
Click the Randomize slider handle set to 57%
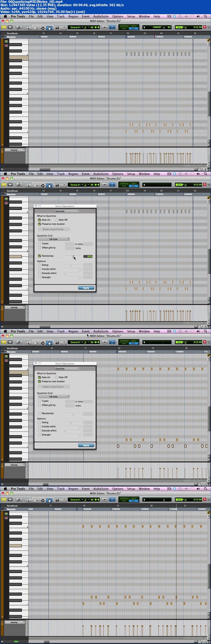[73, 256]
